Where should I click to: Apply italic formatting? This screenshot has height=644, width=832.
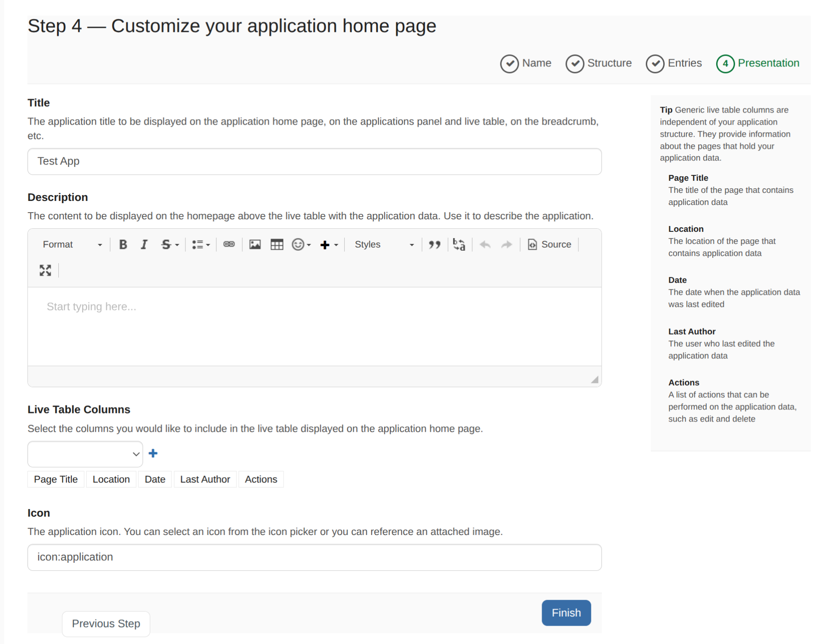pyautogui.click(x=144, y=244)
